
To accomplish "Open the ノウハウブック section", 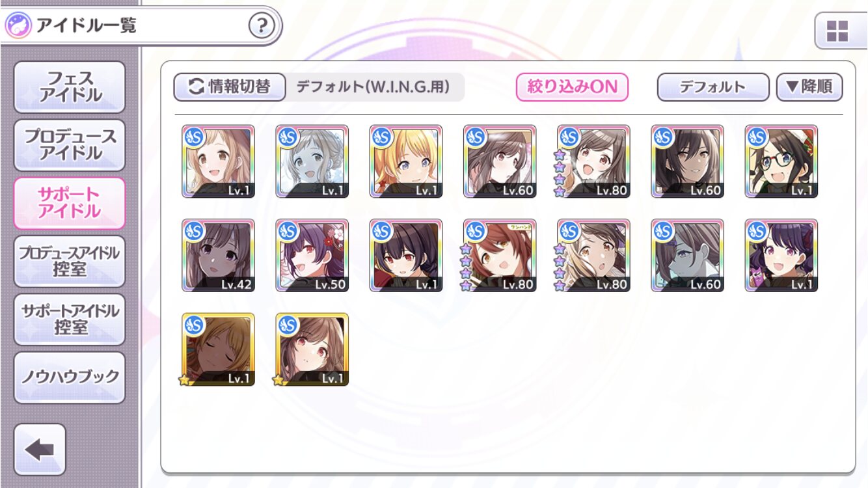I will click(70, 377).
